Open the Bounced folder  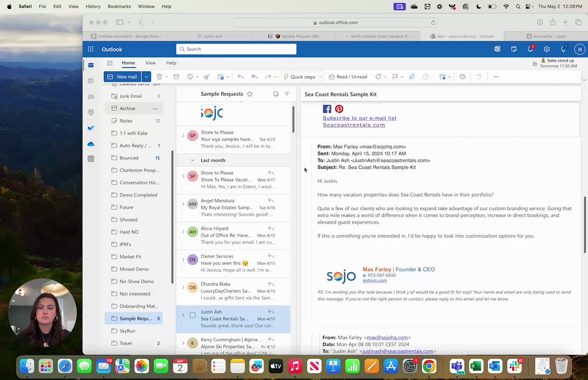tap(133, 158)
